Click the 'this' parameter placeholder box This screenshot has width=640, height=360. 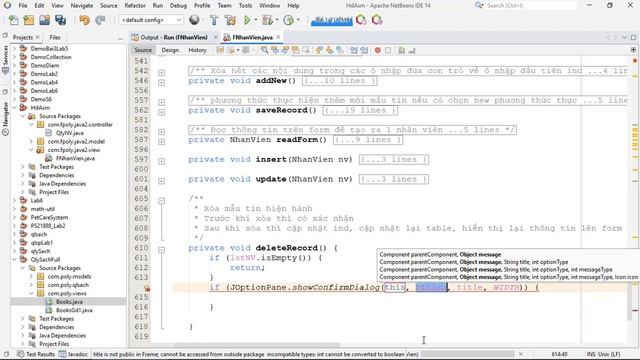394,287
